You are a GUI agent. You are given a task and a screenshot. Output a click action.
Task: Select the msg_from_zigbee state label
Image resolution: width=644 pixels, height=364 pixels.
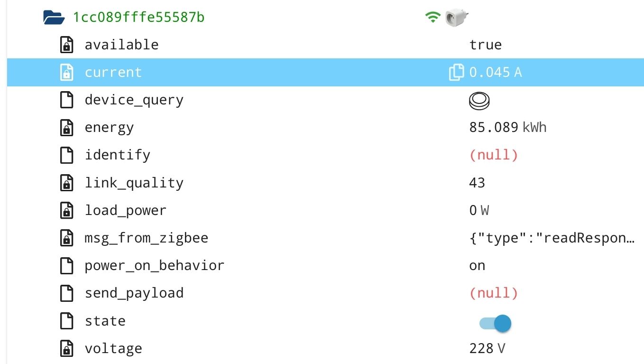[x=146, y=238]
